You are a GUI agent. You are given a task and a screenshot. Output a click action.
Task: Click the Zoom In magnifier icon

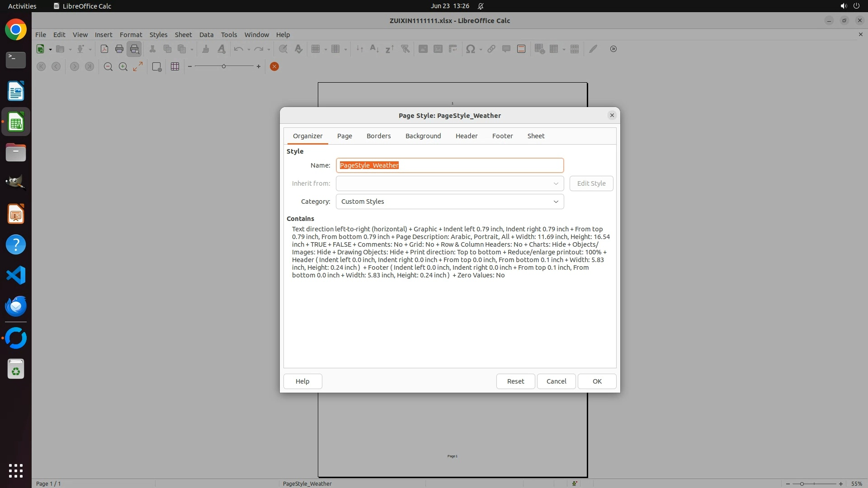click(x=123, y=66)
